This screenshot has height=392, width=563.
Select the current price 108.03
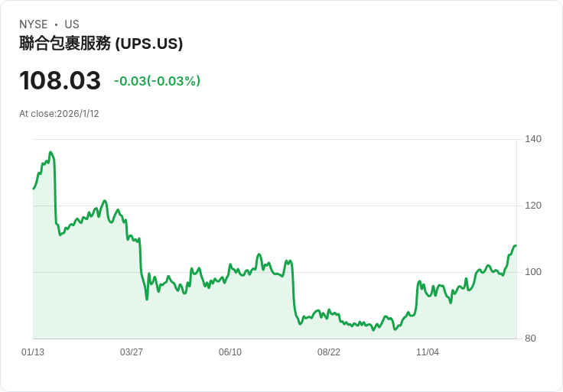(x=60, y=81)
